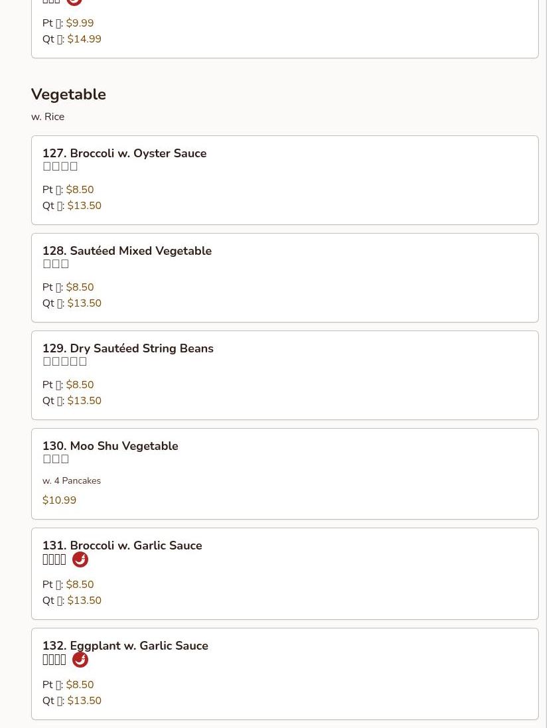This screenshot has width=560, height=728.
Task: Pick the pint $8.50 price for Broccoli w. Oyster Sauce
Action: (x=80, y=190)
